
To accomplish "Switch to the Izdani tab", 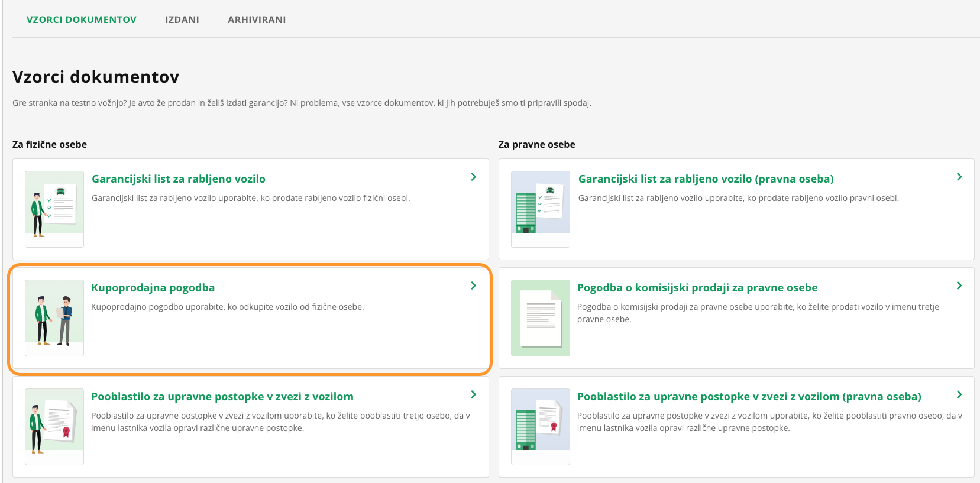I will 182,20.
